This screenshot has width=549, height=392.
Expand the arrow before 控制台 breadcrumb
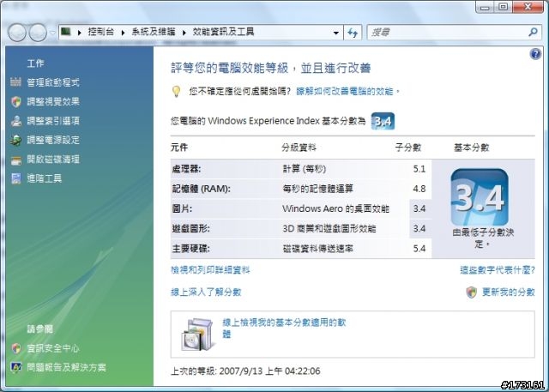(x=80, y=33)
